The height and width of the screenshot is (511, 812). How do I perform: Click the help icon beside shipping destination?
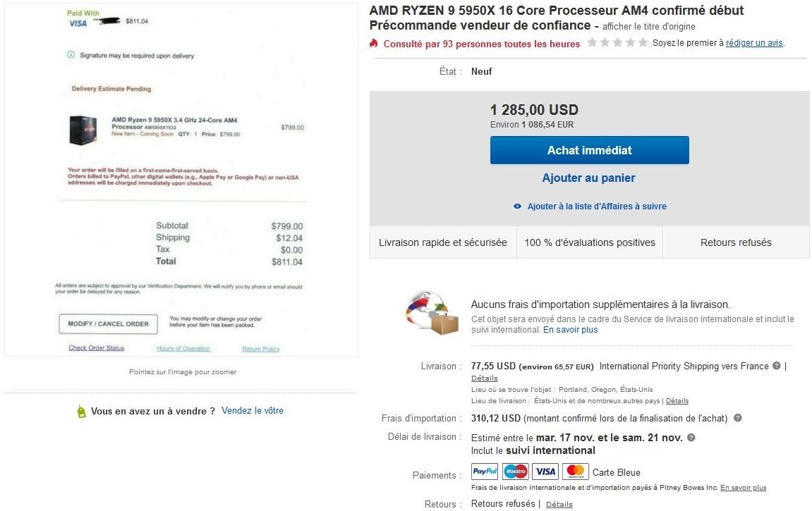[777, 366]
